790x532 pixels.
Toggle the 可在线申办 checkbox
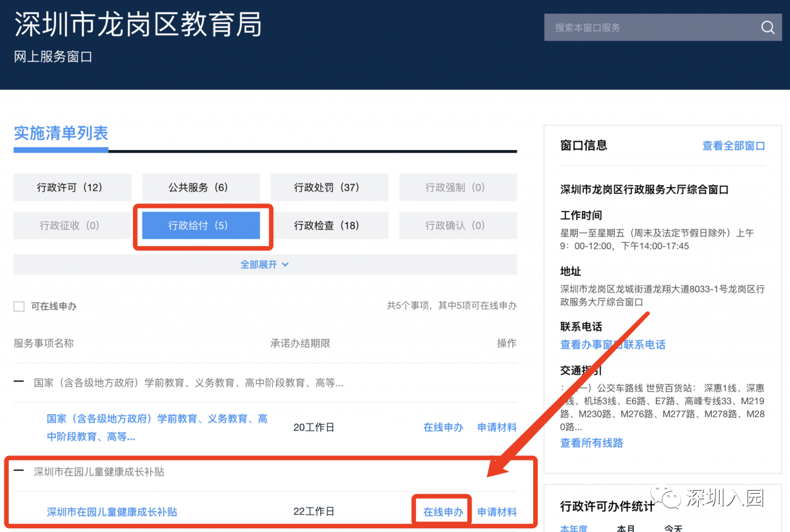coord(19,306)
